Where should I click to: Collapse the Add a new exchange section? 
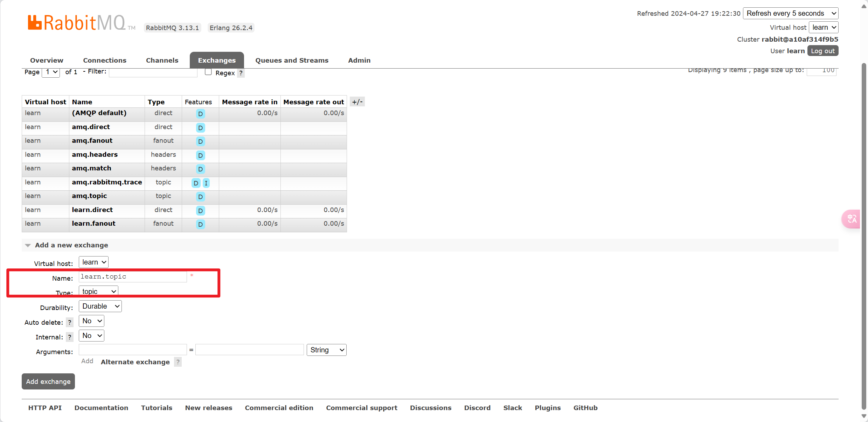[x=28, y=245]
